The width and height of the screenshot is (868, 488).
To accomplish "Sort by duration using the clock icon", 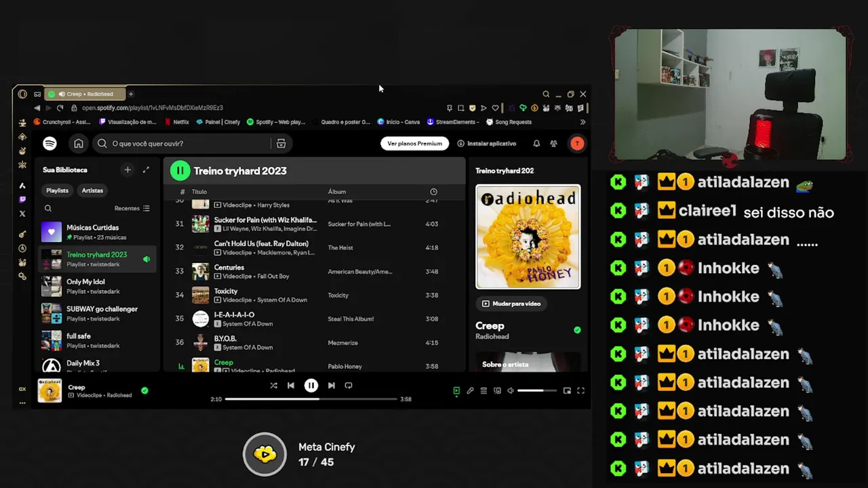I will (433, 192).
